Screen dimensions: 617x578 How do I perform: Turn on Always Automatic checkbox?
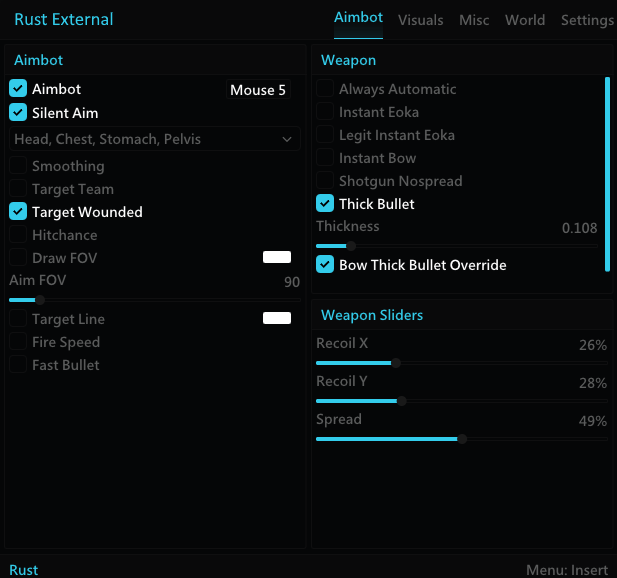tap(325, 89)
